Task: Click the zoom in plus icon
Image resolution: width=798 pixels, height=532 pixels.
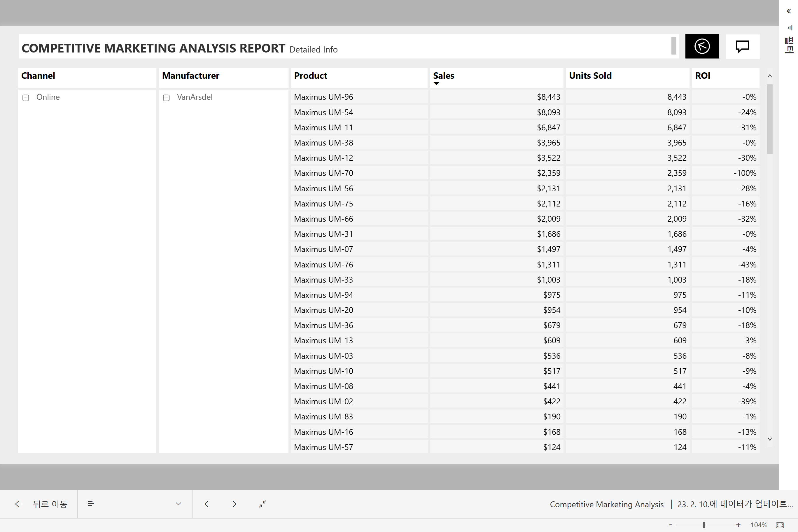Action: (738, 525)
